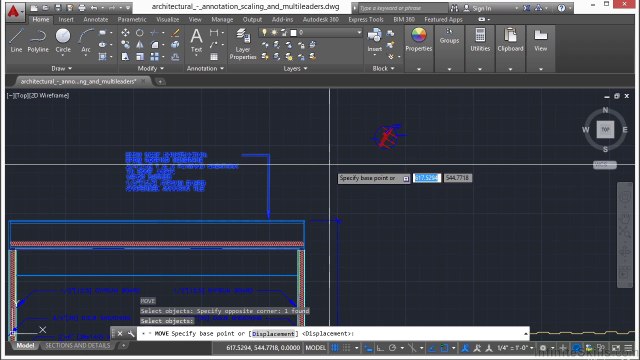Click the highlighted X coordinate input field
The width and height of the screenshot is (640, 360).
tap(427, 178)
